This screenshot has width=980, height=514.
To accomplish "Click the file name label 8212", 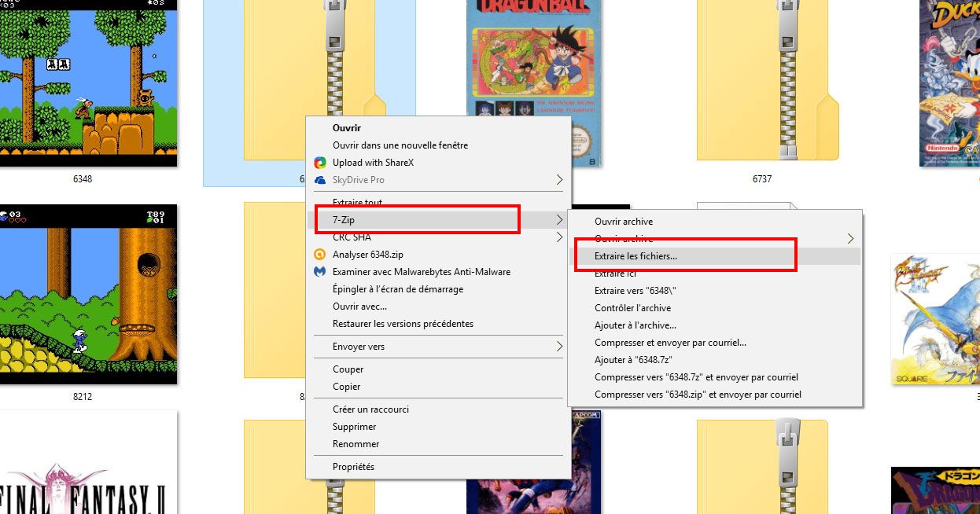I will pos(83,397).
